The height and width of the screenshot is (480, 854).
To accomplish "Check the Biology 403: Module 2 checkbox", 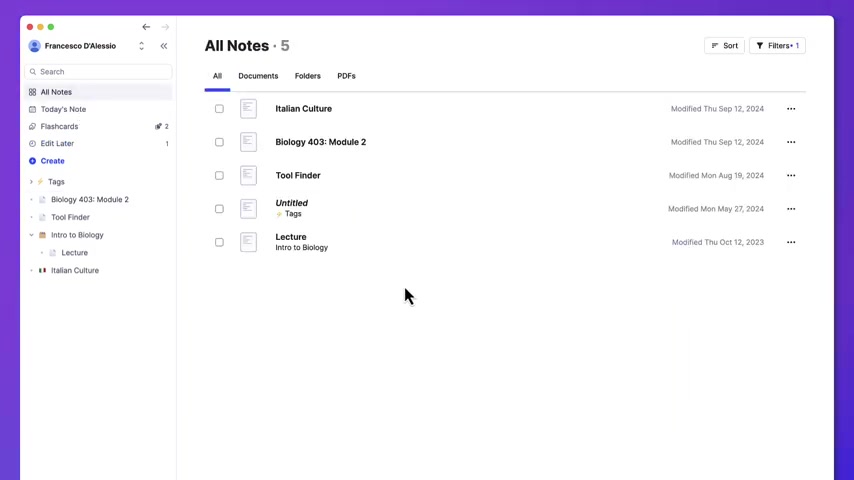I will (219, 142).
